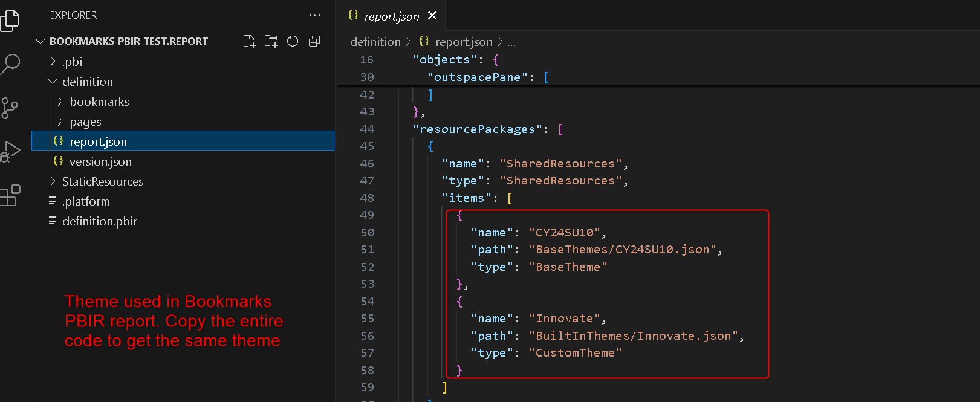980x402 pixels.
Task: Open Explorer more actions ellipsis menu
Action: pos(314,15)
